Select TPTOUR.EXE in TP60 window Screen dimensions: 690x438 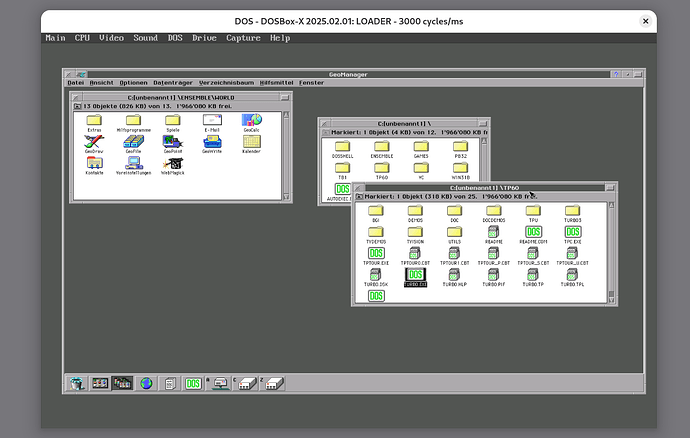[x=376, y=256]
